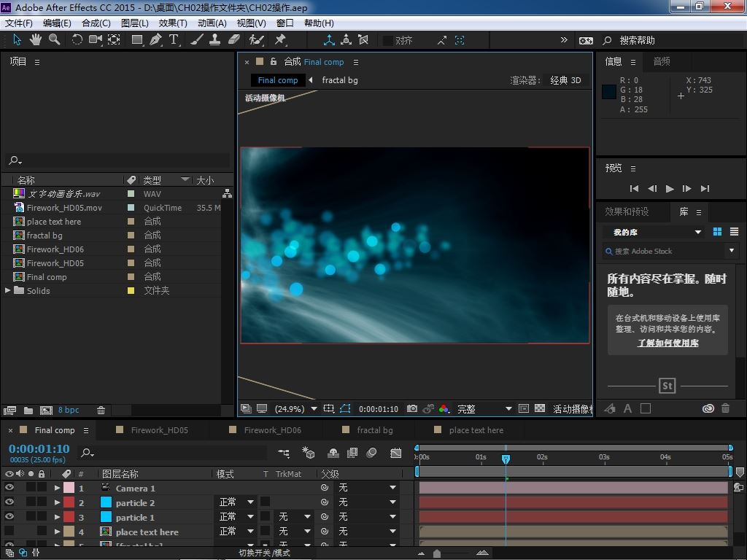The height and width of the screenshot is (560, 747).
Task: Play the preview
Action: [670, 188]
